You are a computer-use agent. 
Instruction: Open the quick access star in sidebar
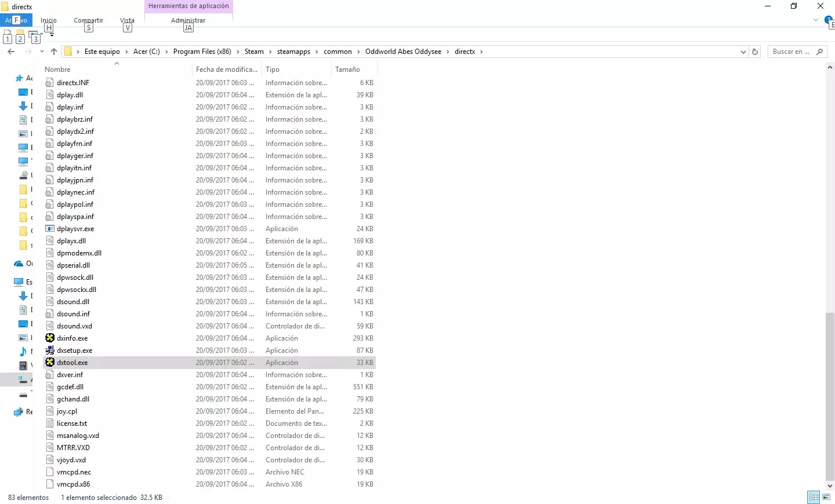[x=19, y=78]
